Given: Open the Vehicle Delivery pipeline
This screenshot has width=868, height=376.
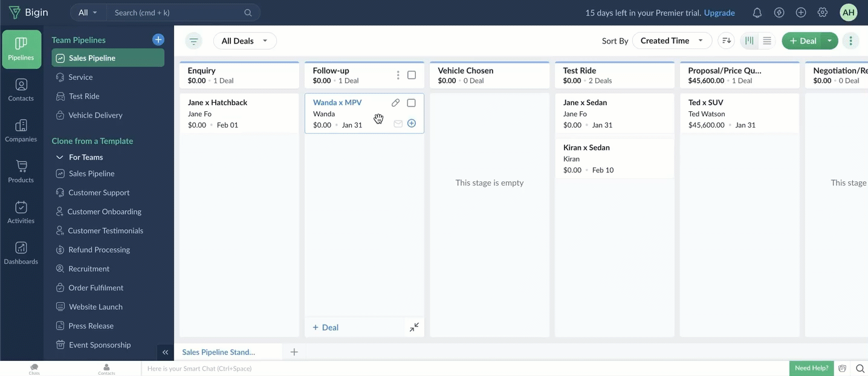Looking at the screenshot, I should [x=95, y=115].
